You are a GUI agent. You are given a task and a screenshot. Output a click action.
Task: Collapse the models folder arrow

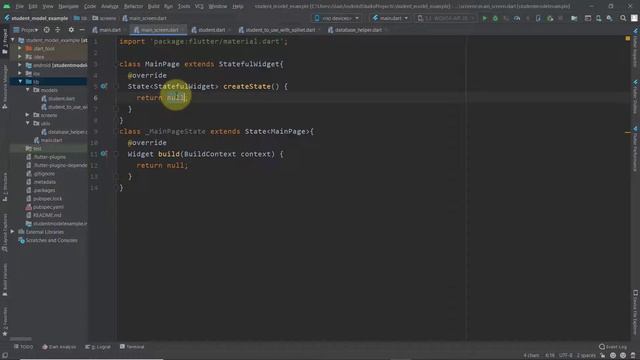click(x=28, y=90)
